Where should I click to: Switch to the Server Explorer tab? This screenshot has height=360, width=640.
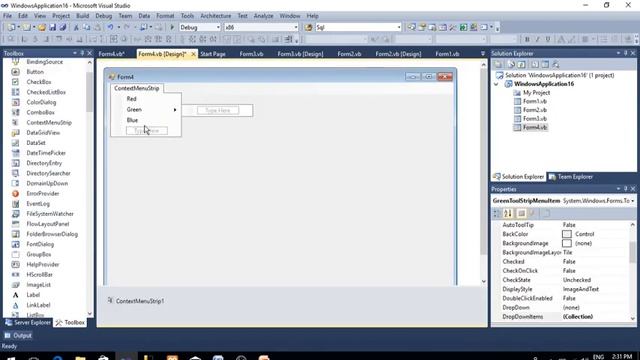[28, 322]
